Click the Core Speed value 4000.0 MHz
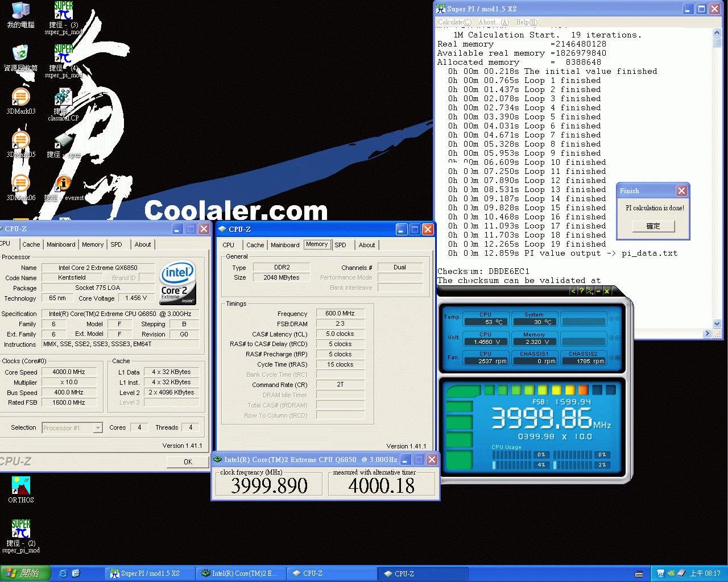 click(69, 372)
